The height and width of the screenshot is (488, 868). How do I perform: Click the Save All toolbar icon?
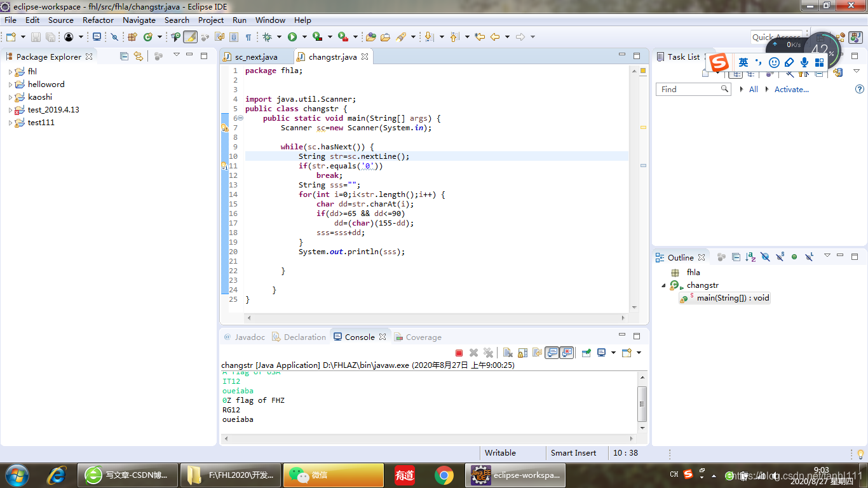pos(50,37)
